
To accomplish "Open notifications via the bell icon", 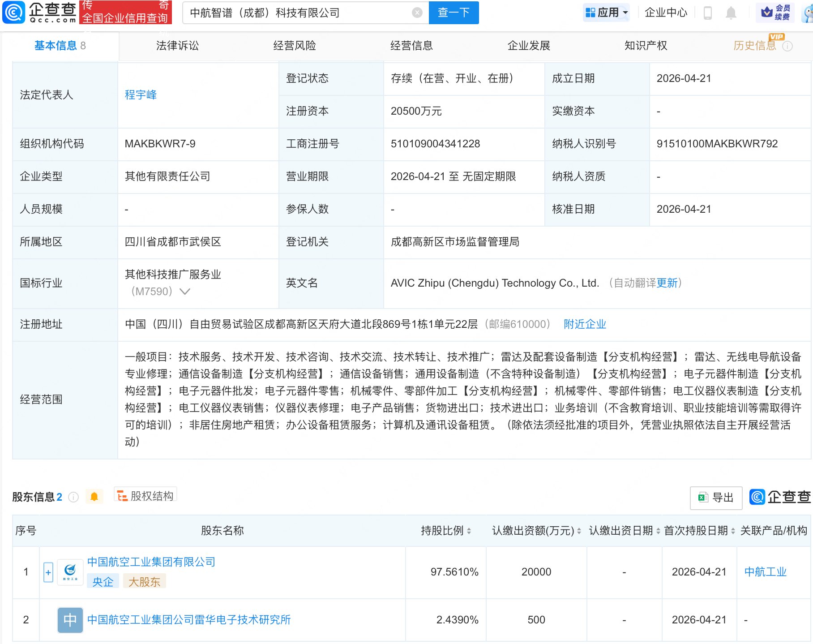I will coord(731,13).
